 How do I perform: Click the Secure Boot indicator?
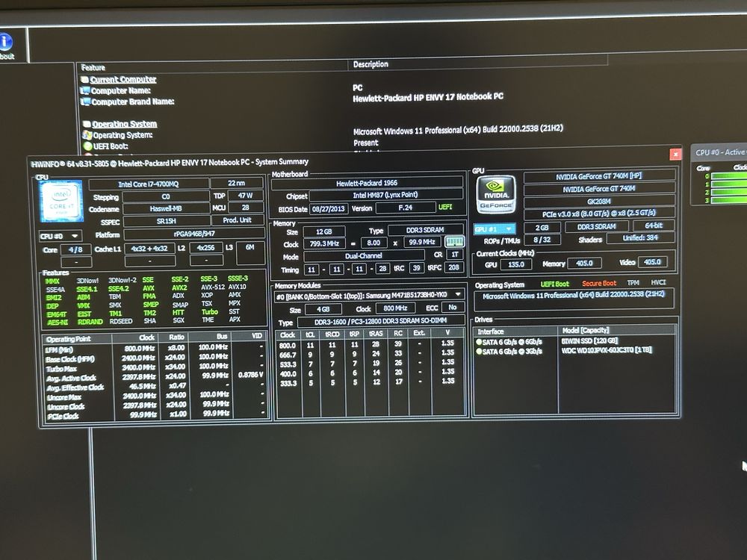599,283
